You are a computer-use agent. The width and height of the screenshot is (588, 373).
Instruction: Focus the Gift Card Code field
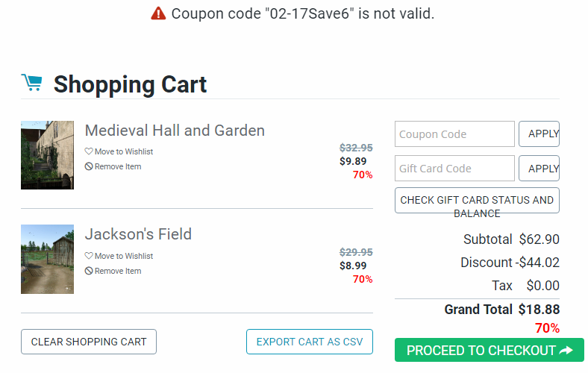(x=454, y=169)
